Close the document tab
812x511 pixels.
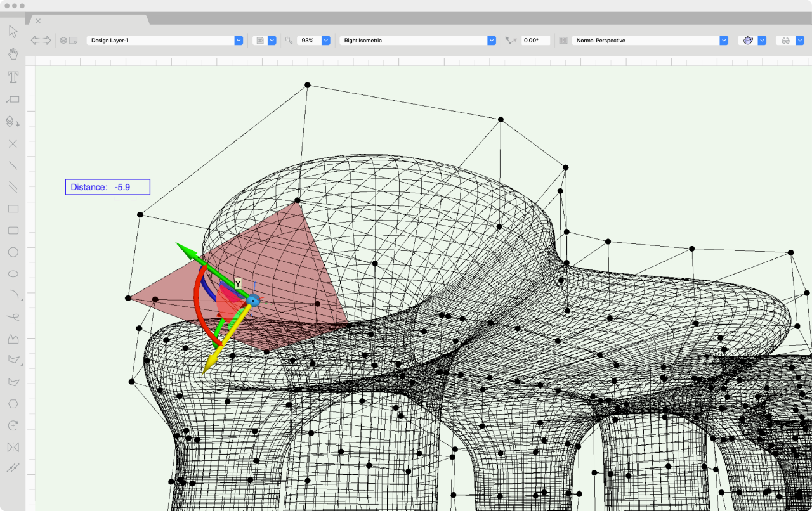pyautogui.click(x=38, y=21)
